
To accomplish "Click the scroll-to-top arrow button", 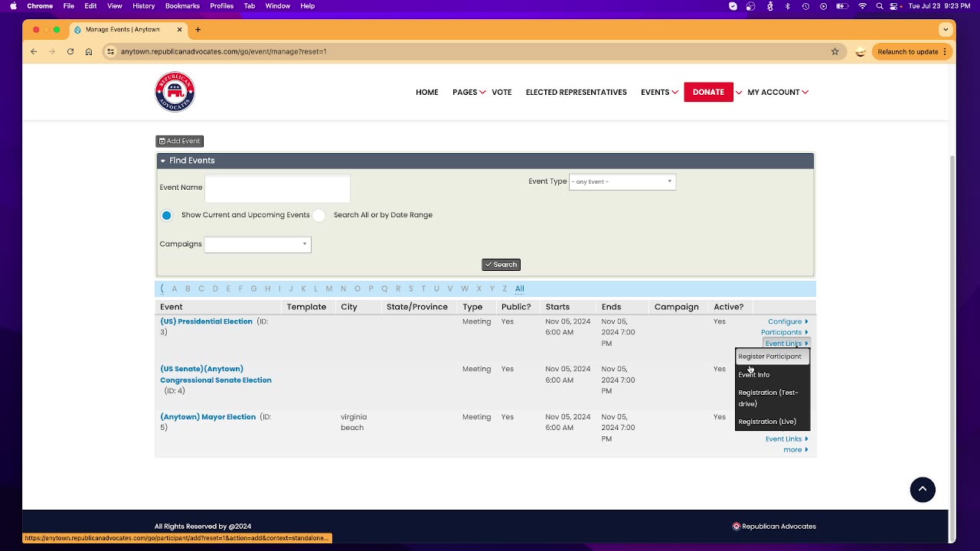I will tap(923, 490).
